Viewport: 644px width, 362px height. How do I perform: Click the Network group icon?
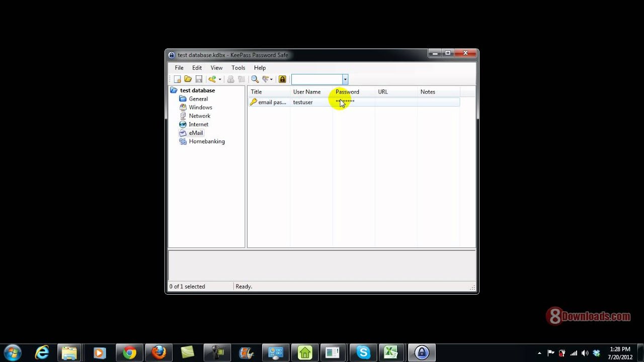tap(183, 116)
